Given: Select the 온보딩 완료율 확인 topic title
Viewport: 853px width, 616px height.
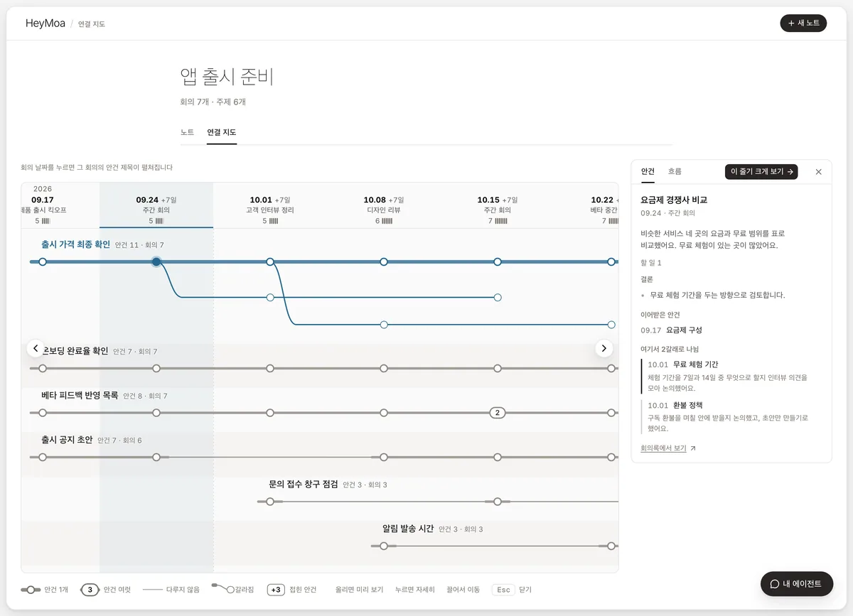Looking at the screenshot, I should [x=75, y=351].
